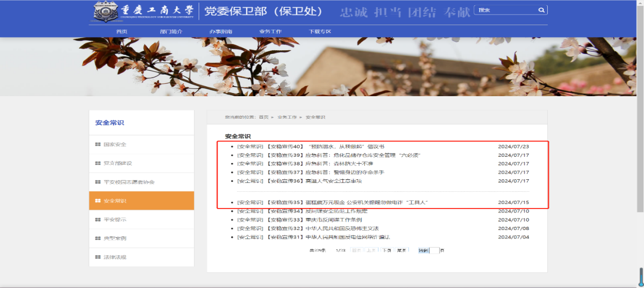Click 业务工作 in the breadcrumb path
Viewport: 644px width, 288px height.
[287, 117]
